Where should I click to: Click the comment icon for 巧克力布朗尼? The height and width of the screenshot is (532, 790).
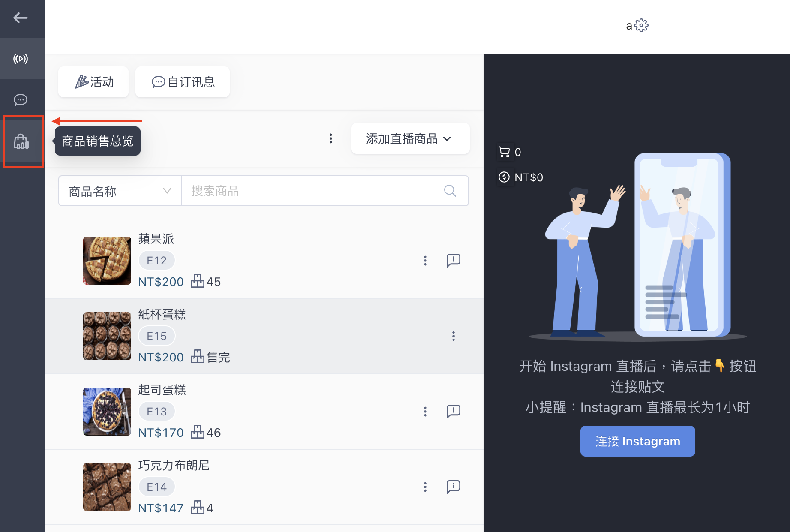point(454,487)
